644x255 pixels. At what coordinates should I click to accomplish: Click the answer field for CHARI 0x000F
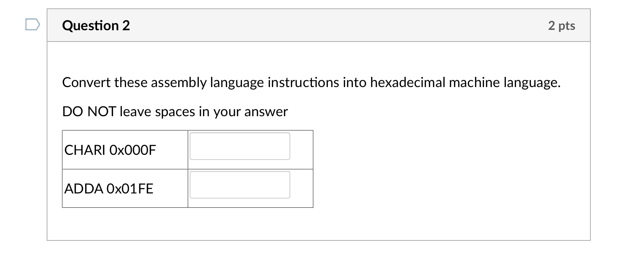pyautogui.click(x=240, y=146)
